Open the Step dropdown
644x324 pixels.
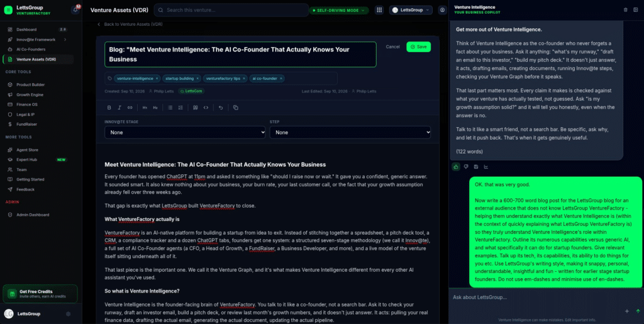[350, 132]
